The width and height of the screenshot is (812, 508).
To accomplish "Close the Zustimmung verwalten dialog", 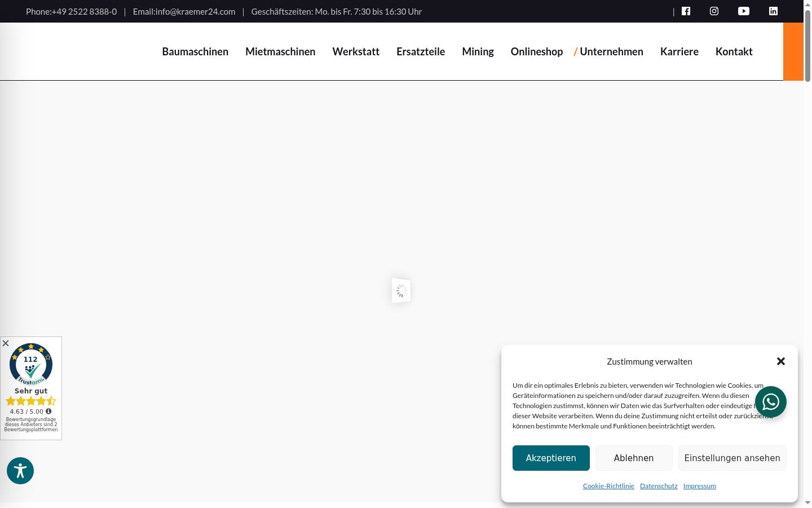I will pyautogui.click(x=781, y=361).
